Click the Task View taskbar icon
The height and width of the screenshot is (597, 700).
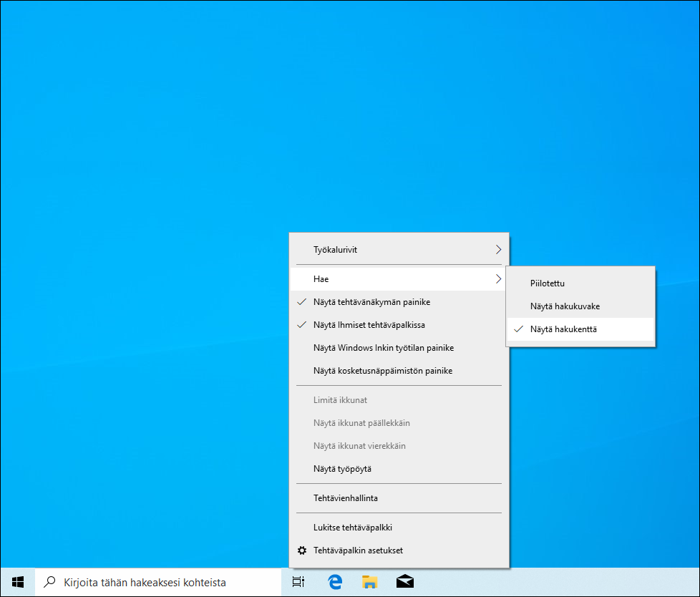298,582
